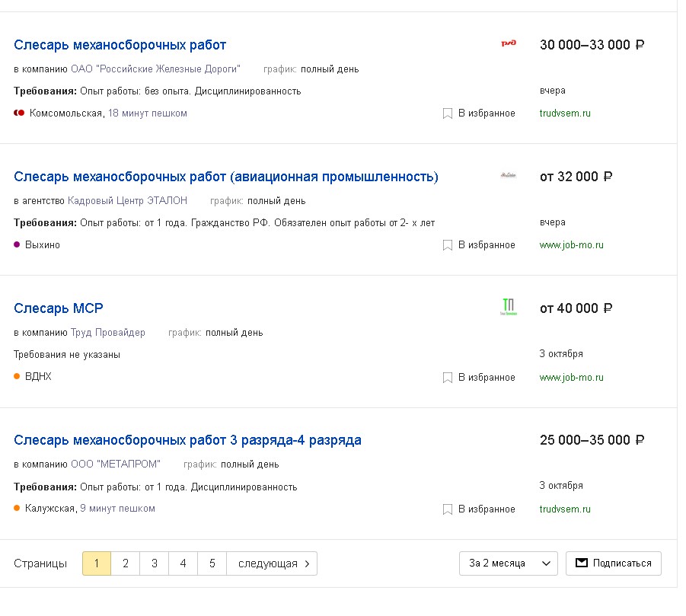Go to results page 4
Image resolution: width=686 pixels, height=616 pixels.
point(183,563)
